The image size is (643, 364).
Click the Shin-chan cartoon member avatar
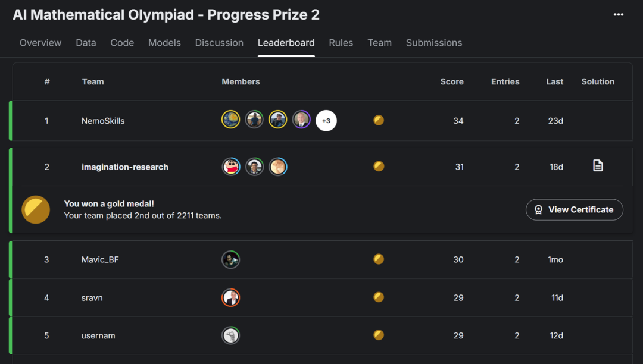point(231,167)
